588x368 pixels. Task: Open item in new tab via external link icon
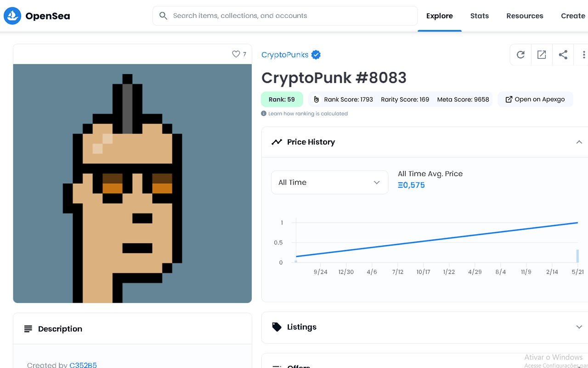click(x=542, y=54)
